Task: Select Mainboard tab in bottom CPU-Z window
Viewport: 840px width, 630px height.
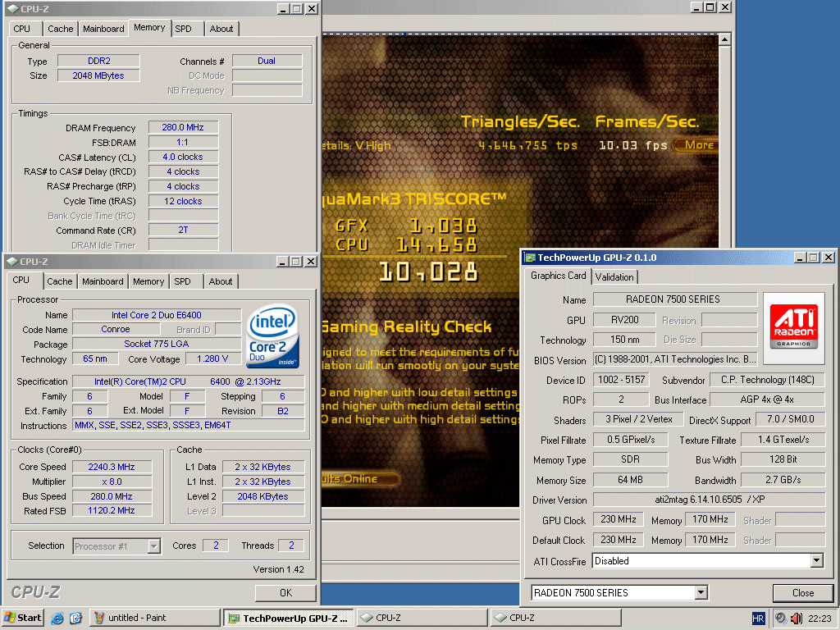Action: pyautogui.click(x=103, y=282)
